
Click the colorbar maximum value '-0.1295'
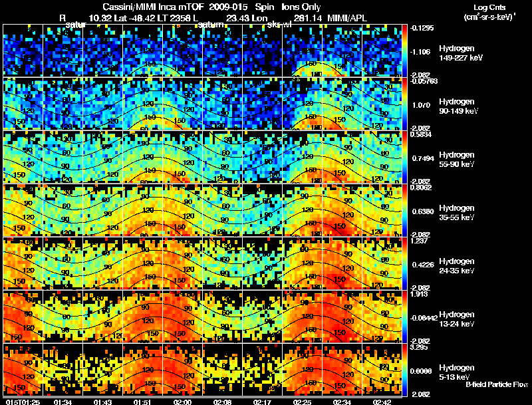tap(422, 28)
